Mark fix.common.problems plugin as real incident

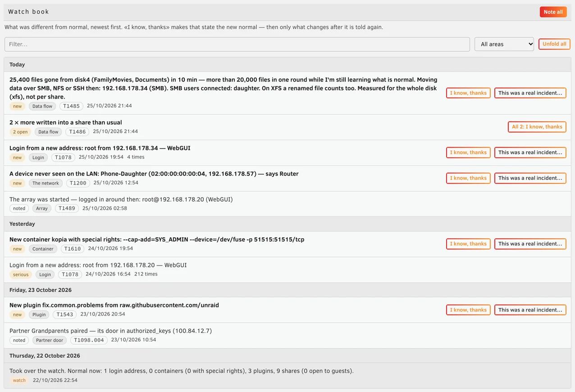click(530, 310)
